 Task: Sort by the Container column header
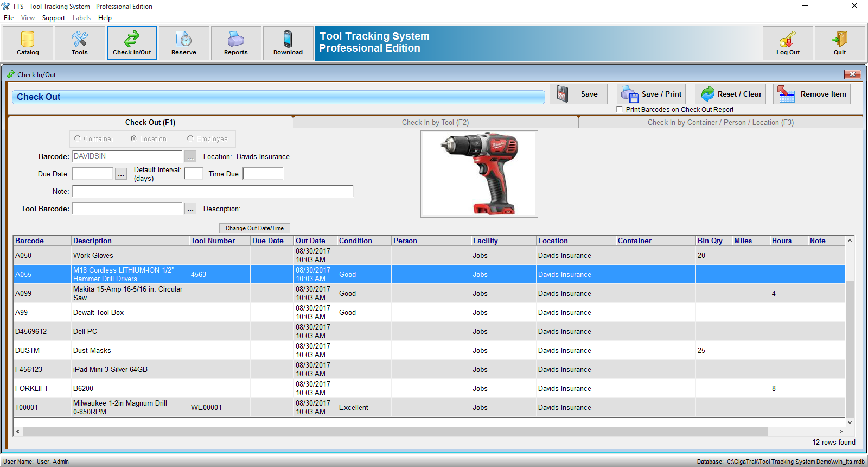point(656,241)
